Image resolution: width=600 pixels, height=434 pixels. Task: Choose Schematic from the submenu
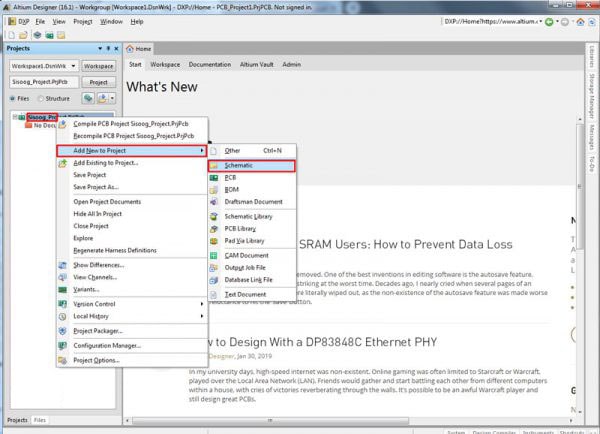coord(252,166)
